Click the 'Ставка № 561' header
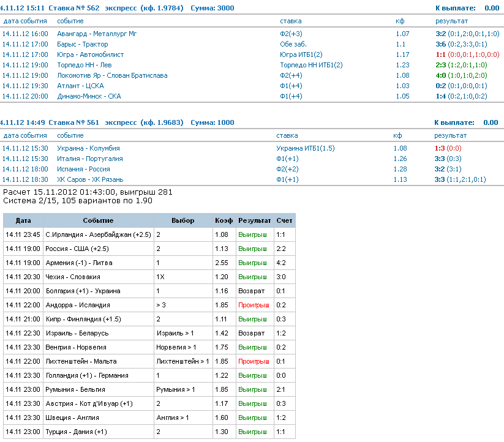Image resolution: width=504 pixels, height=442 pixels. (73, 122)
